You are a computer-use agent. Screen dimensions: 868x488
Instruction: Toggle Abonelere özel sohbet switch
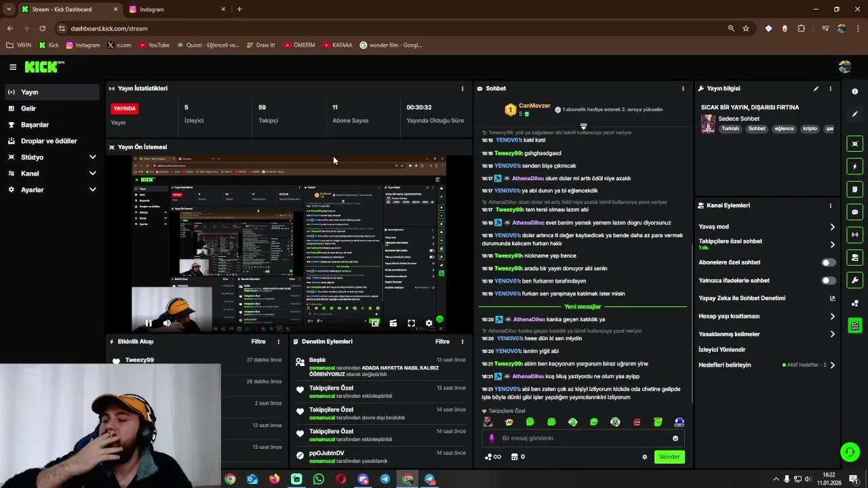coord(828,262)
